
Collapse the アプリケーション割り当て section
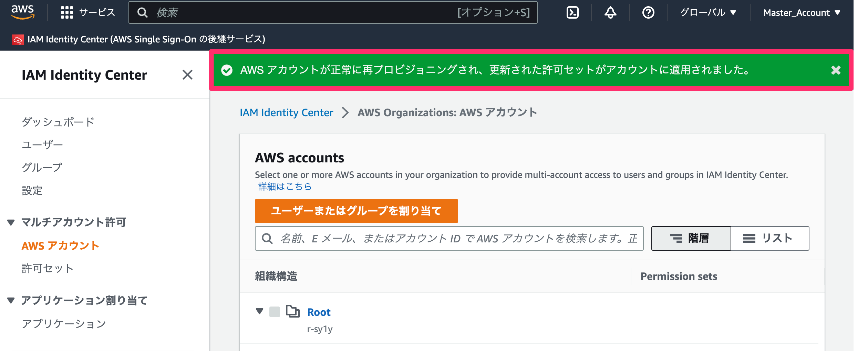11,300
